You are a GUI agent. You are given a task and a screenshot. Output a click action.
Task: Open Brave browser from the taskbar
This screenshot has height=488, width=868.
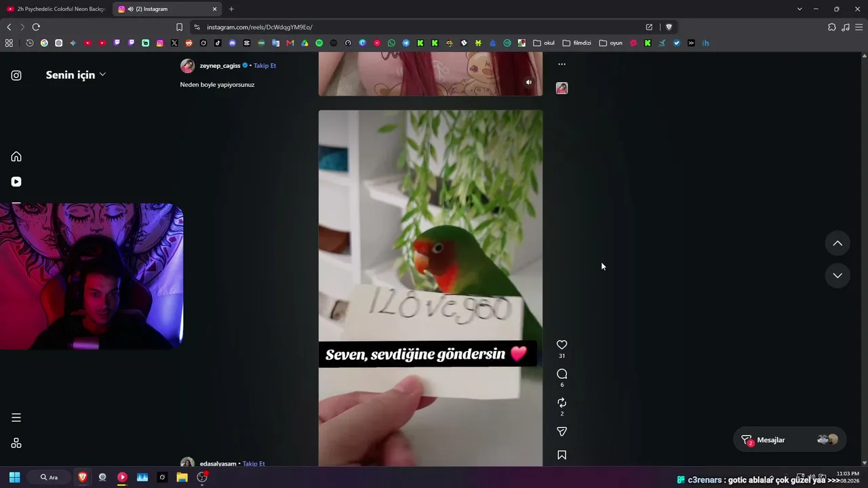point(83,477)
